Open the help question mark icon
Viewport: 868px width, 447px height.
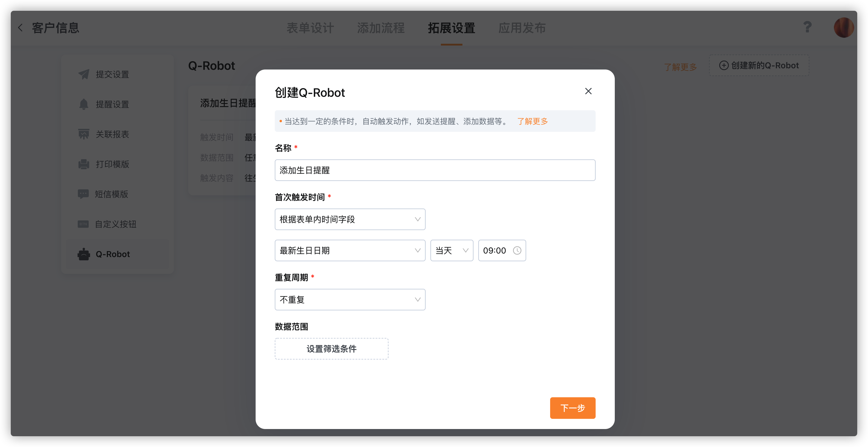807,27
